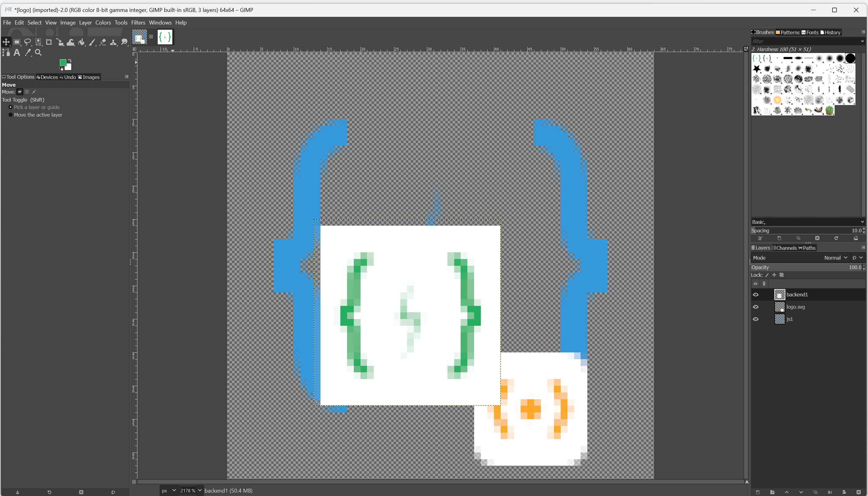Open the Layers dock tab menu
The height and width of the screenshot is (496, 868).
click(863, 248)
